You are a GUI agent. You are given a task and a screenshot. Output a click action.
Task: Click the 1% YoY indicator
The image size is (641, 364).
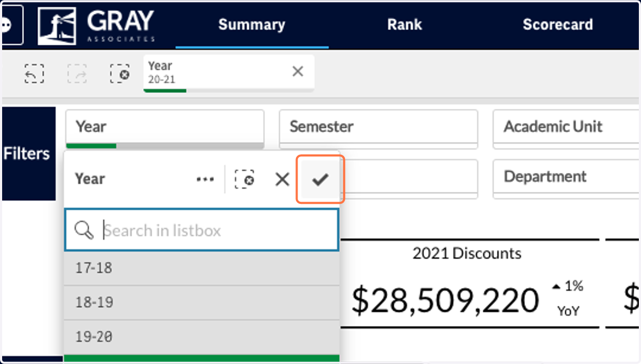(x=568, y=298)
